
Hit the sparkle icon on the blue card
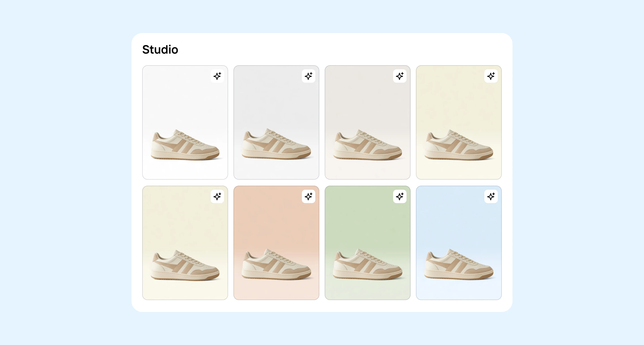(x=491, y=196)
